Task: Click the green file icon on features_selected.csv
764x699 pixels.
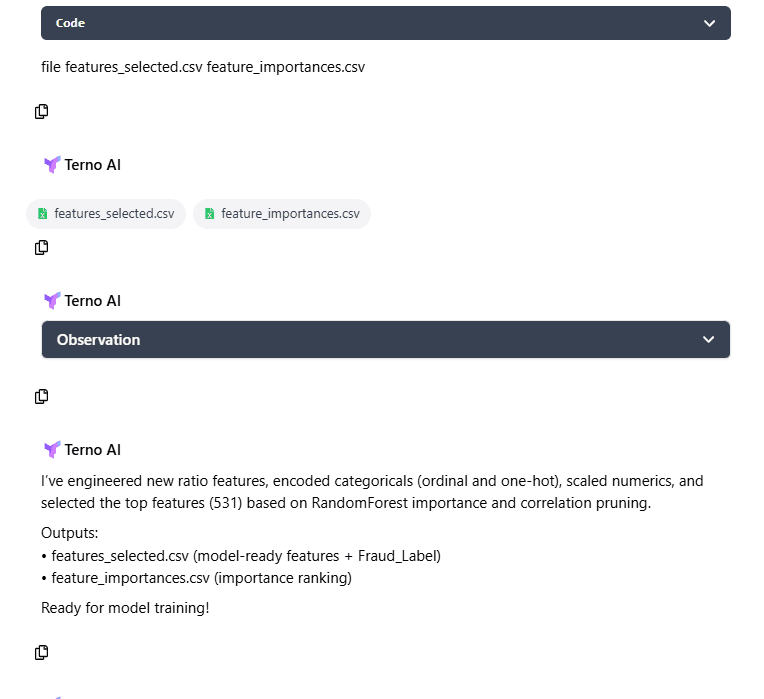Action: tap(43, 214)
